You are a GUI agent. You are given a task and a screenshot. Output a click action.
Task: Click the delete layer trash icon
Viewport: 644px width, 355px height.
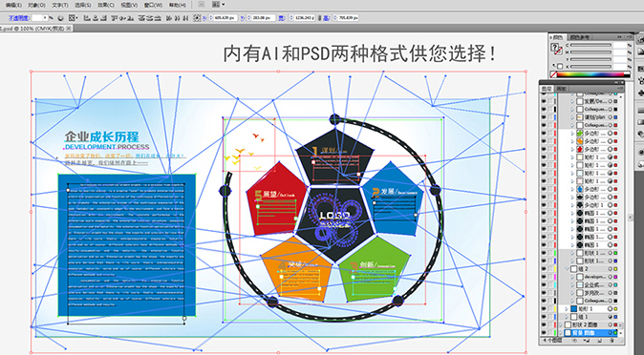[612, 341]
